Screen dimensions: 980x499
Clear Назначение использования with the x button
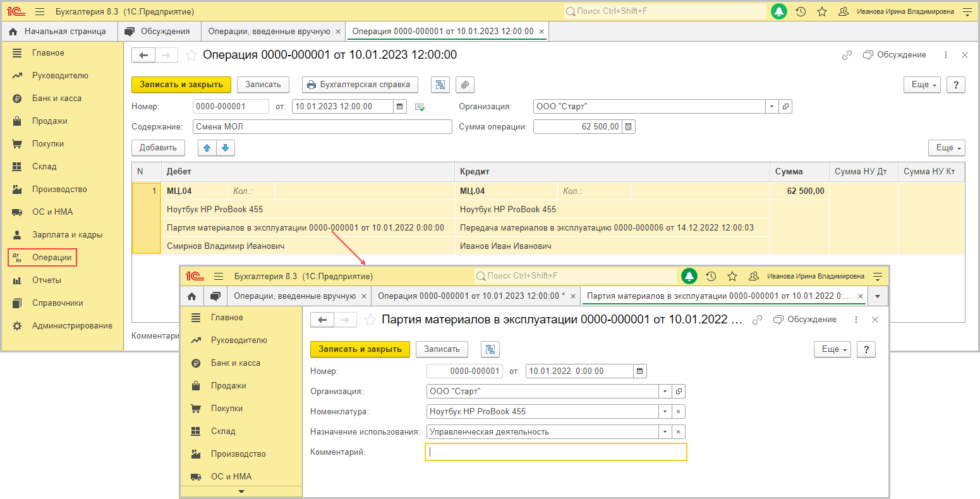click(678, 432)
